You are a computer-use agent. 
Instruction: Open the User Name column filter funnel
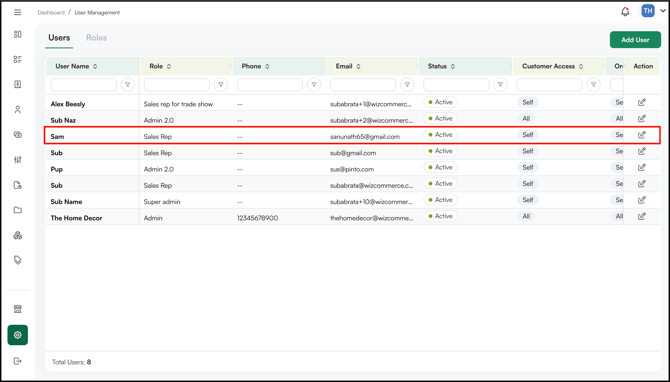coord(128,85)
